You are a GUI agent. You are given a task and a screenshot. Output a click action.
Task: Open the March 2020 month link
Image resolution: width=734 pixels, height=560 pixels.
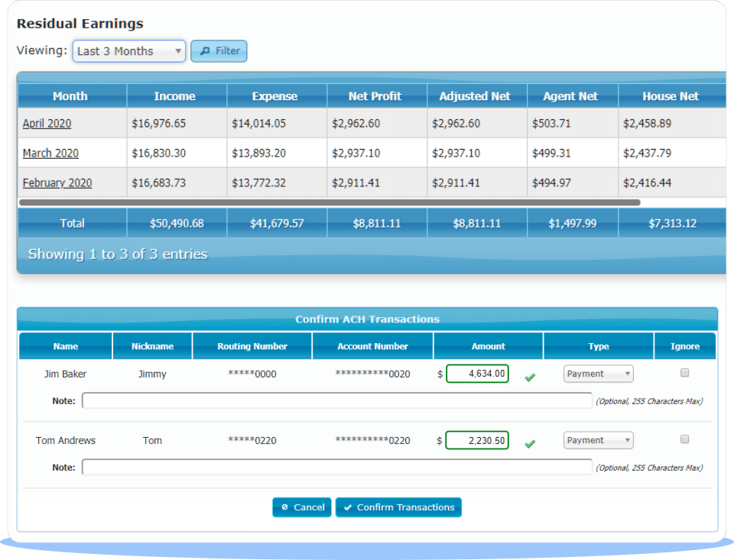pyautogui.click(x=50, y=154)
